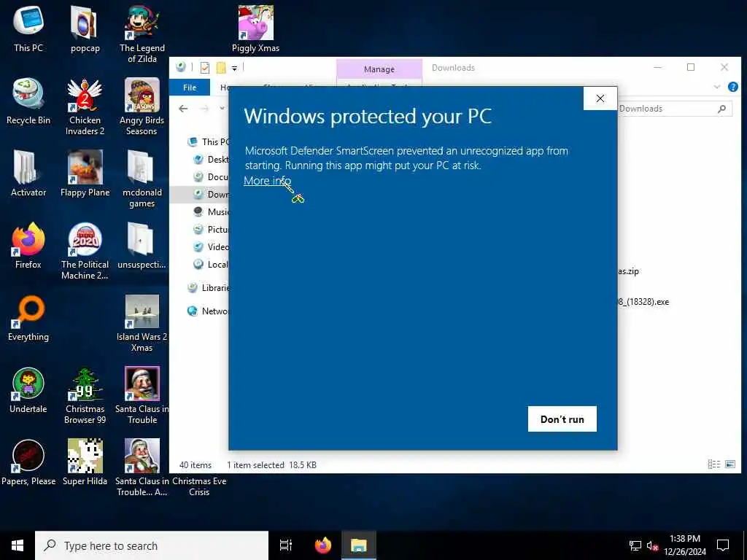Open the File tab in Explorer
Viewport: 747px width, 560px height.
[x=190, y=87]
